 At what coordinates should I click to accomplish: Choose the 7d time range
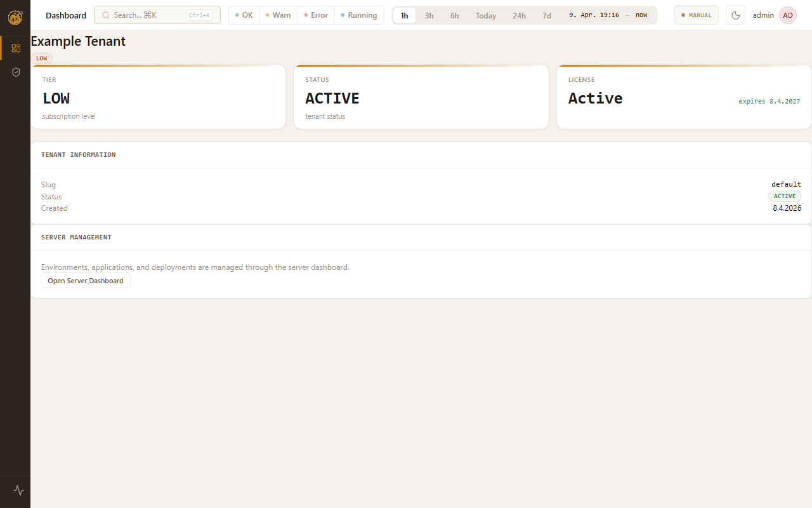(x=547, y=16)
